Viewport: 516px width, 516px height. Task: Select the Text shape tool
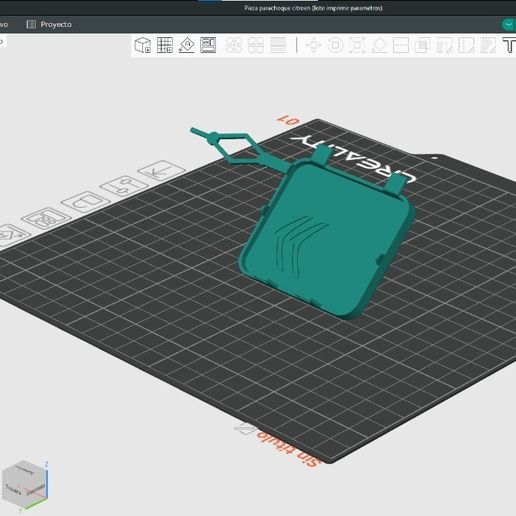click(509, 45)
